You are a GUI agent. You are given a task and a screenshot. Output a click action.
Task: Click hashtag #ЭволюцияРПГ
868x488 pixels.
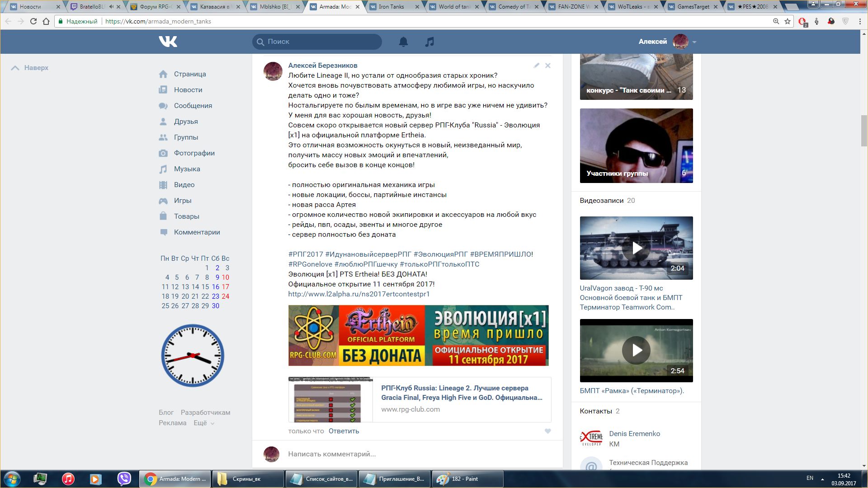click(x=441, y=254)
